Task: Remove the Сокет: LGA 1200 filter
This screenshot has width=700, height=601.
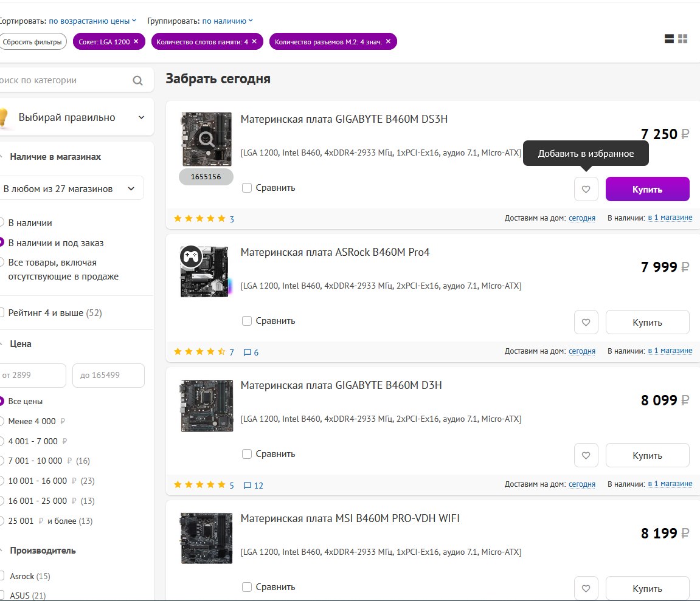Action: (x=136, y=41)
